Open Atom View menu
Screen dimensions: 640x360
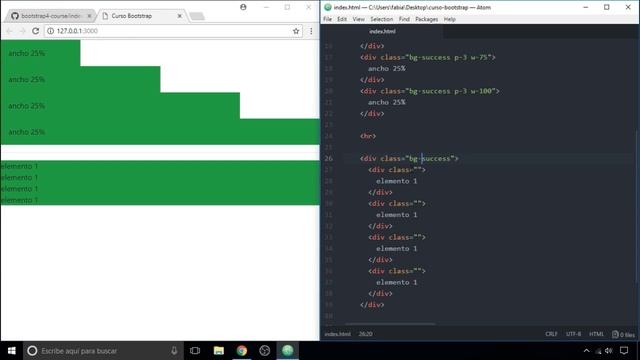[x=358, y=19]
